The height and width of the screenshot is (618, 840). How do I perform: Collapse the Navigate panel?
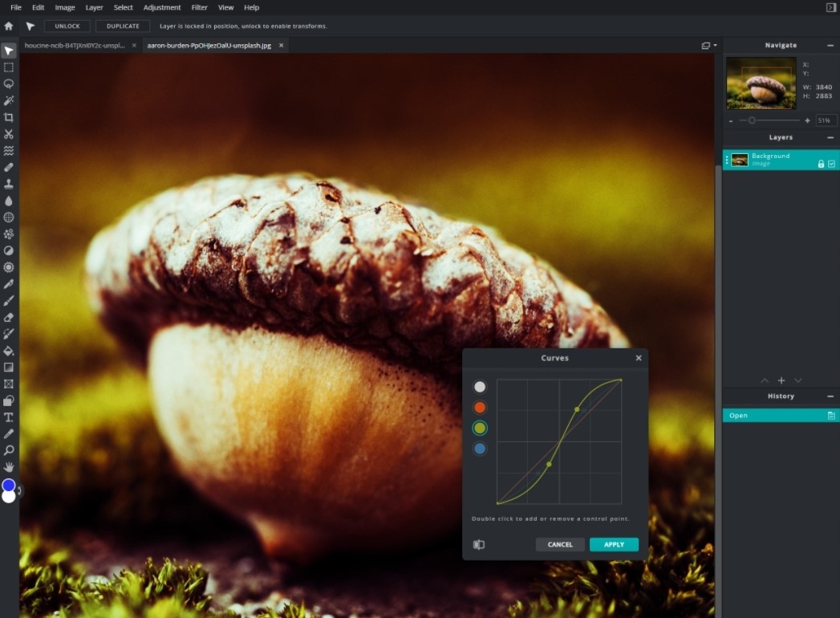click(830, 45)
